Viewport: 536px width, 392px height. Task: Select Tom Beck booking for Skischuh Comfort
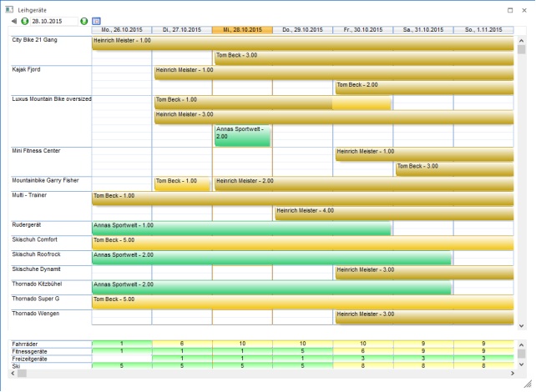coord(301,243)
